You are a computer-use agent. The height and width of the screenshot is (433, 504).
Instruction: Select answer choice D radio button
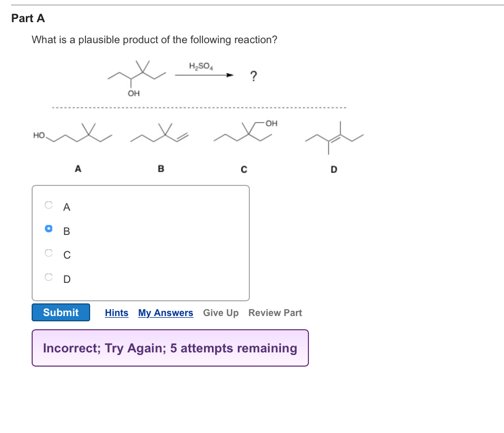click(x=49, y=277)
